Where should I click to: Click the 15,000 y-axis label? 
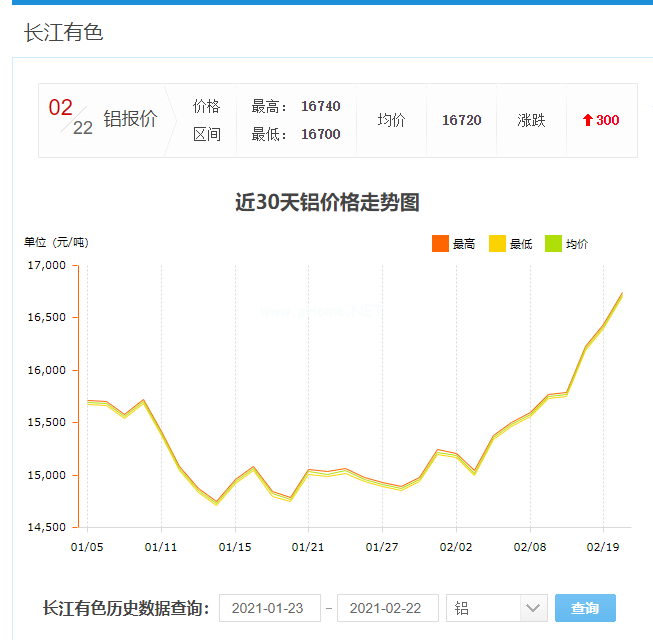tap(47, 475)
